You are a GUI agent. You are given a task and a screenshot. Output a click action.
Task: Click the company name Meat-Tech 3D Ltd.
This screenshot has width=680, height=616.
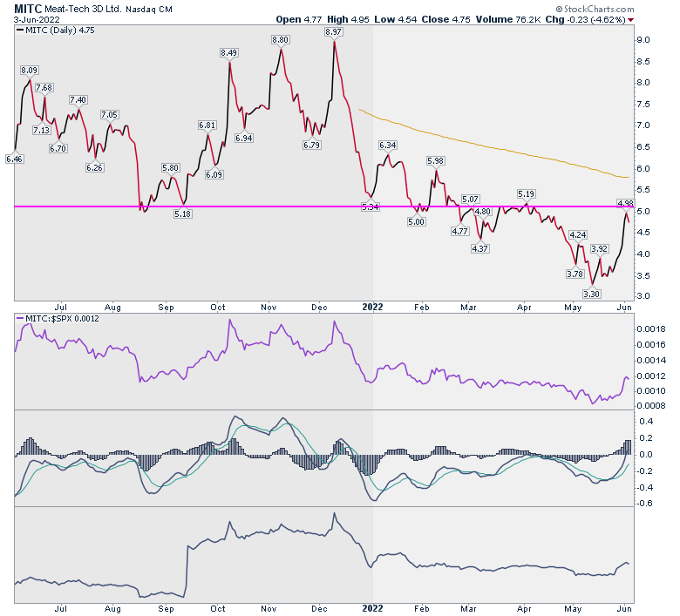tap(83, 9)
